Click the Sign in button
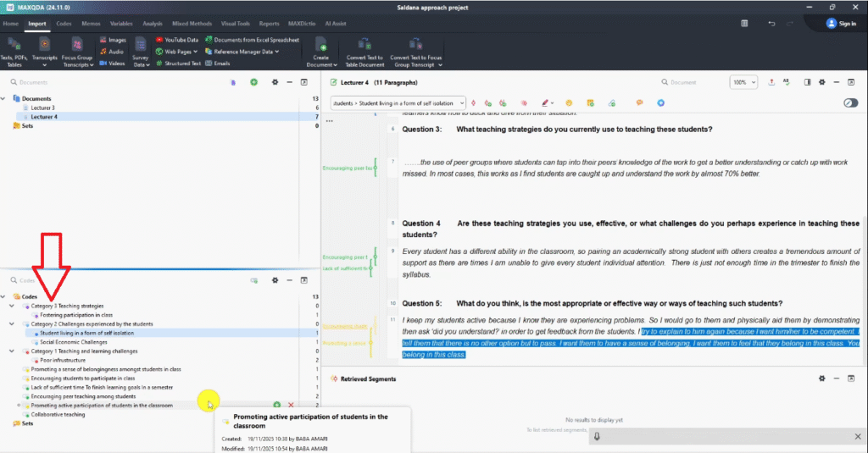Image resolution: width=868 pixels, height=453 pixels. pyautogui.click(x=841, y=24)
